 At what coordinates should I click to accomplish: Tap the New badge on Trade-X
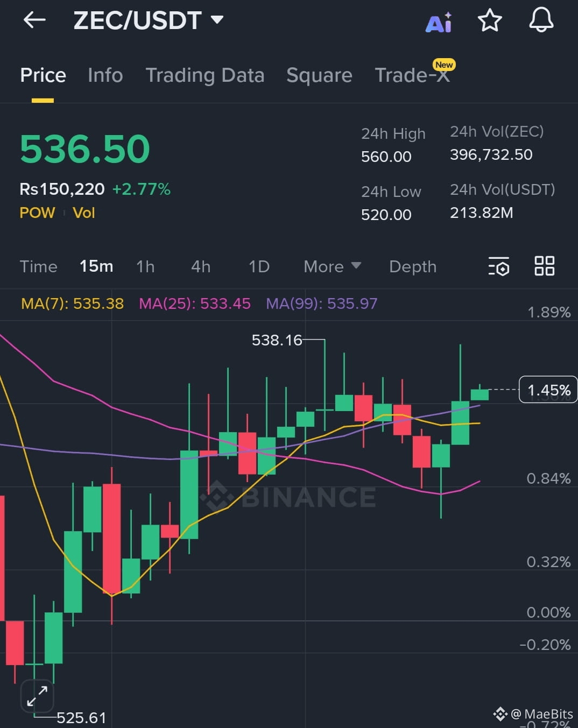point(444,65)
